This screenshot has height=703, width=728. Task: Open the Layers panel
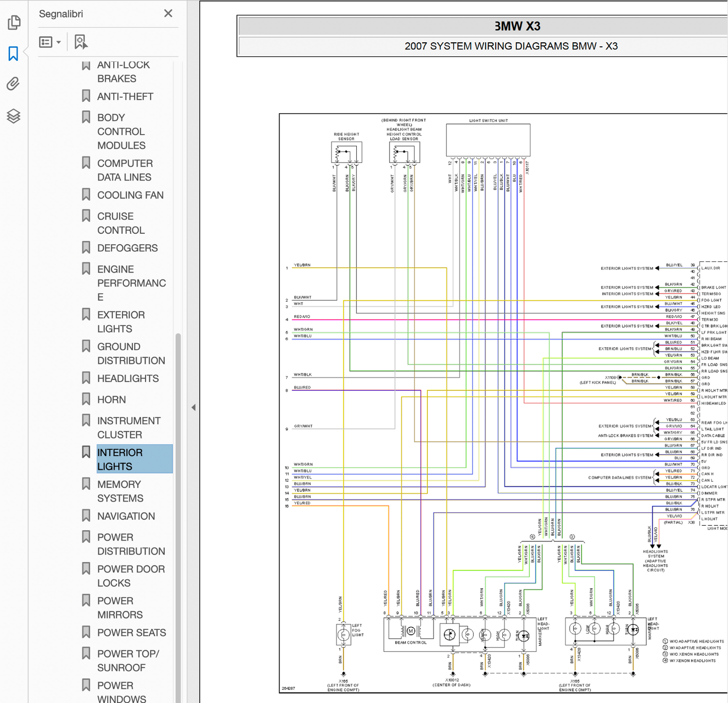(x=14, y=116)
